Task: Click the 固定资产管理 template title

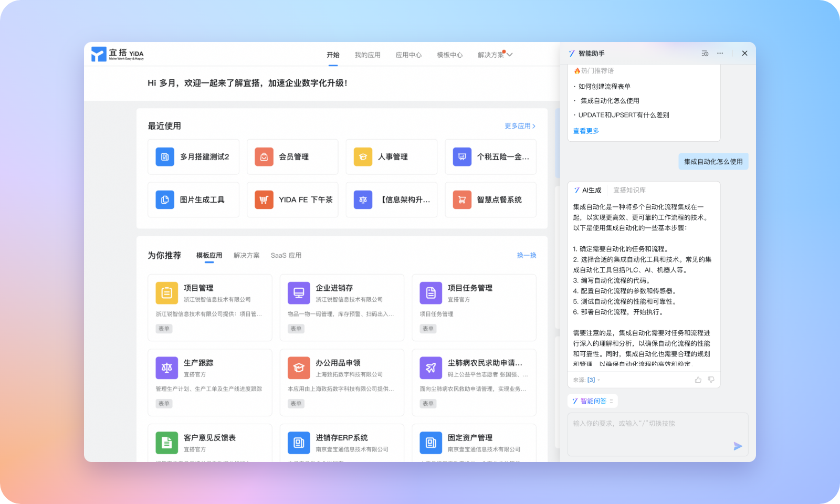Action: click(x=470, y=437)
